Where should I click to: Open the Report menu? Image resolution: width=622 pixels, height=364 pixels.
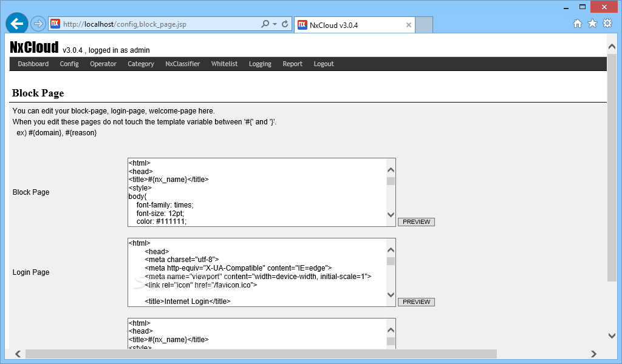pyautogui.click(x=292, y=64)
